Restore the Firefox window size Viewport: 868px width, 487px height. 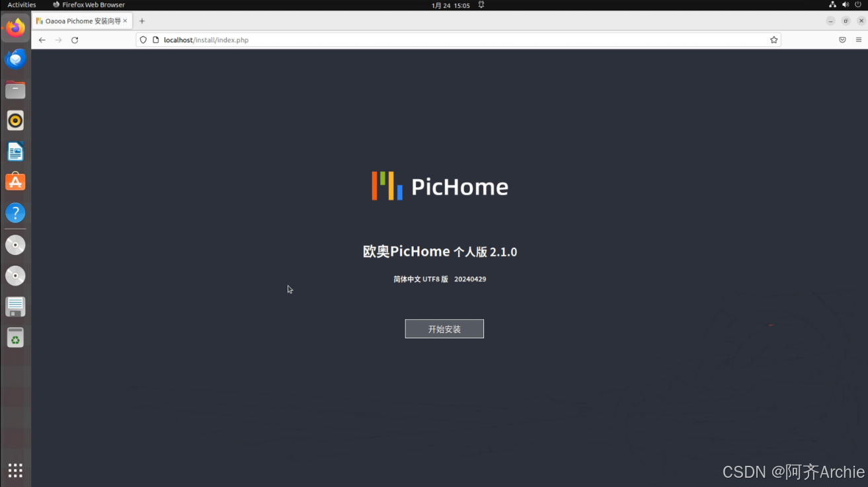click(846, 21)
